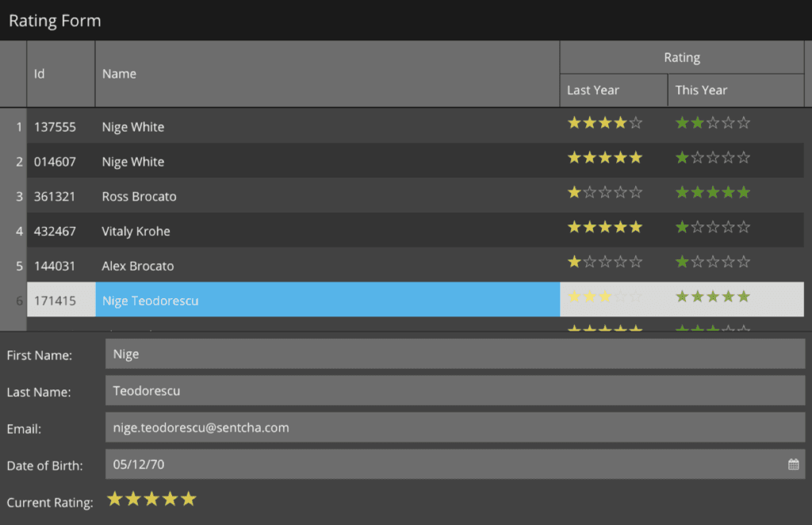The width and height of the screenshot is (812, 525).
Task: Set This Year rating for Nige Teodorescu
Action: click(713, 297)
